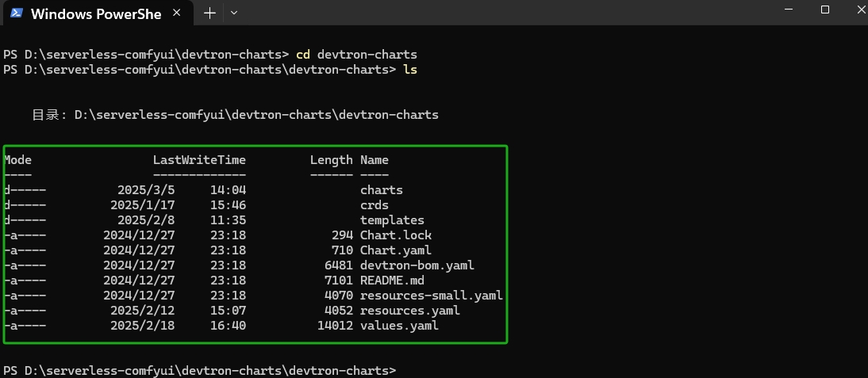Image resolution: width=868 pixels, height=378 pixels.
Task: Maximize the terminal window
Action: pos(825,10)
